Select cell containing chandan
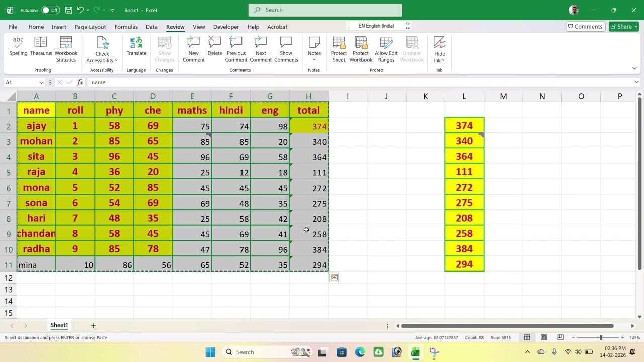Viewport: 644px width, 362px height. point(36,234)
